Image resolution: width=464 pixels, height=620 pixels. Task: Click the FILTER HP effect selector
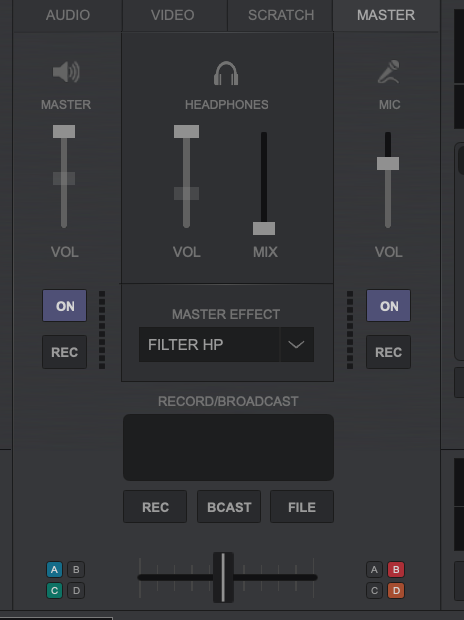point(209,344)
